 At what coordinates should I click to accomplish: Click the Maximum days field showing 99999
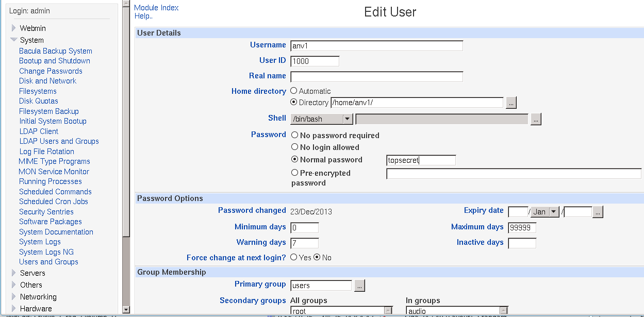coord(522,227)
